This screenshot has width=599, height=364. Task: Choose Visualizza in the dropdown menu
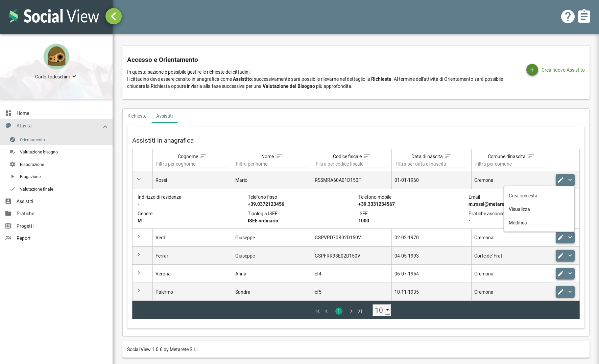click(519, 209)
